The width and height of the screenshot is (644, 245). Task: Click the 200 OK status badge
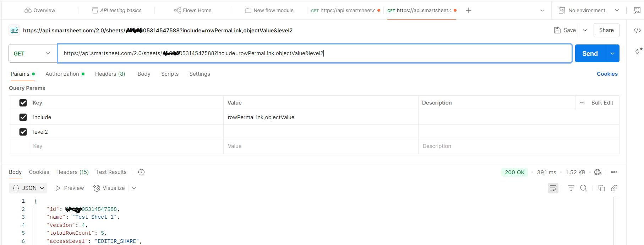pos(514,172)
